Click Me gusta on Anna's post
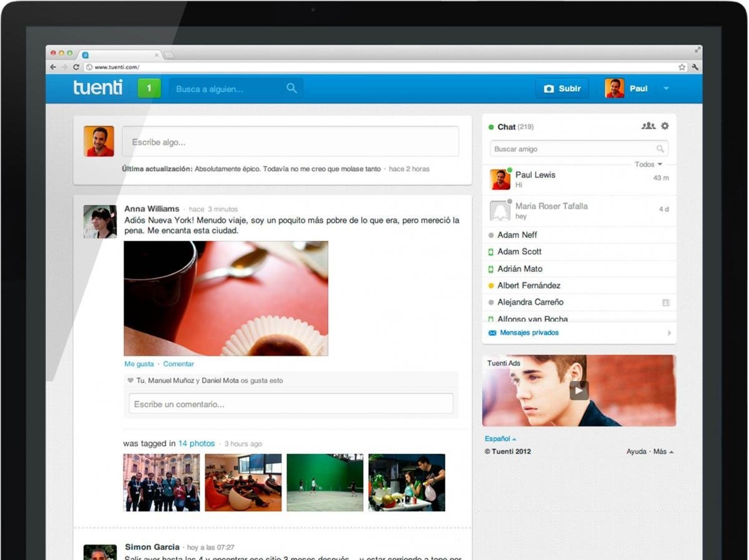The image size is (749, 560). pyautogui.click(x=139, y=364)
